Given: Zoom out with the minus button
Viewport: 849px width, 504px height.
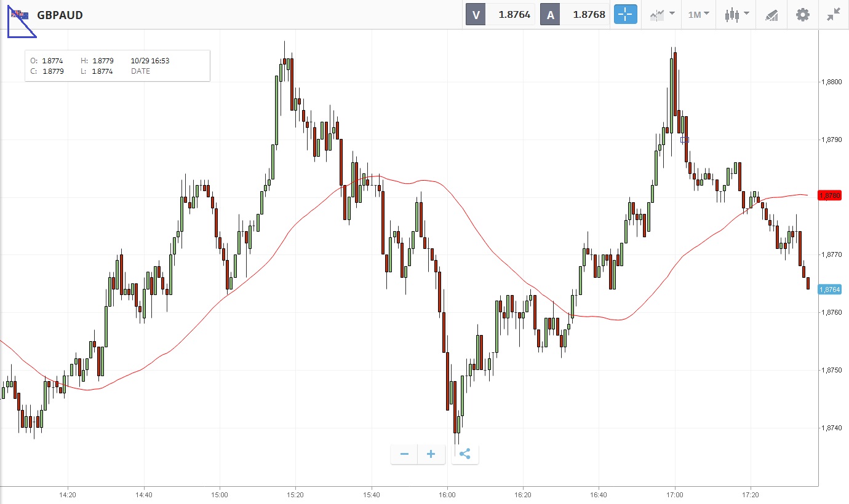Looking at the screenshot, I should tap(404, 454).
